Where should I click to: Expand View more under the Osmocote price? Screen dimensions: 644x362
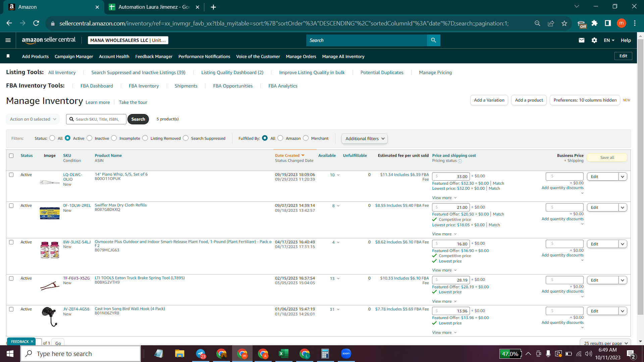coord(444,270)
